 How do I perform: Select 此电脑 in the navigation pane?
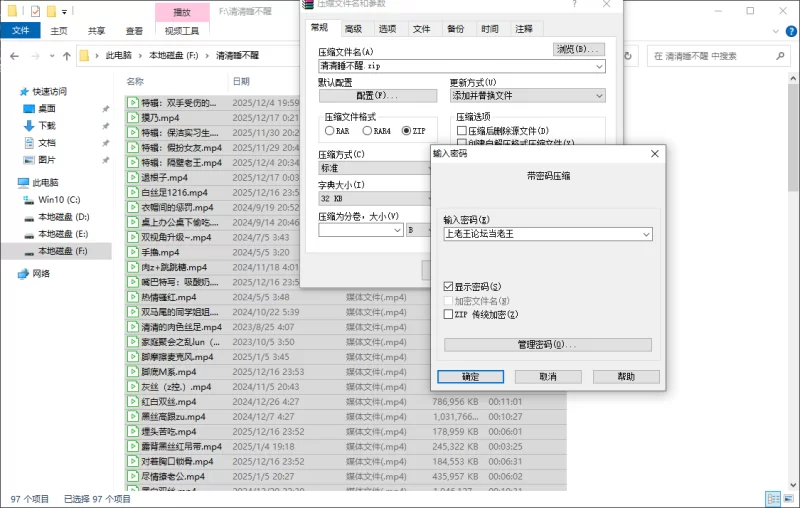tap(45, 183)
